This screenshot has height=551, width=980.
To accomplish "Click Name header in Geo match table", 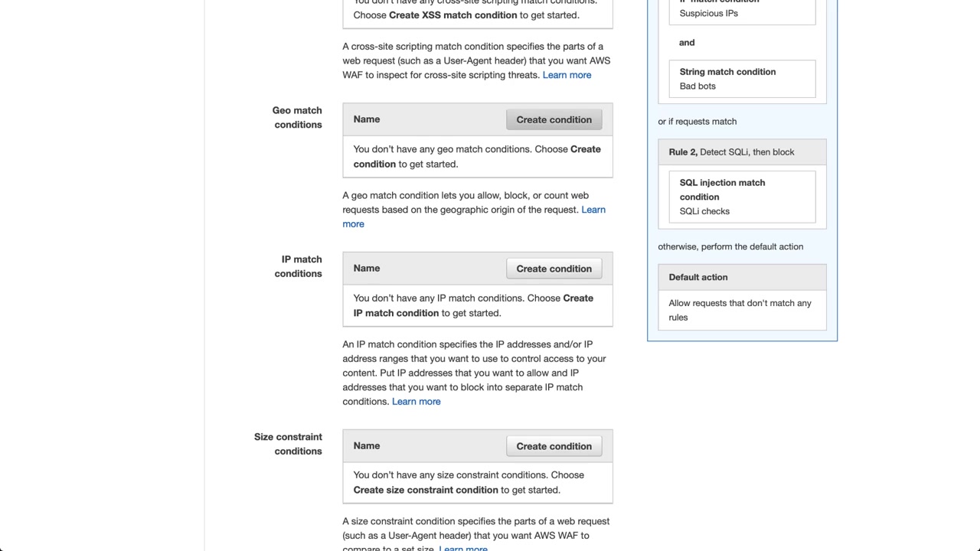I will 367,119.
